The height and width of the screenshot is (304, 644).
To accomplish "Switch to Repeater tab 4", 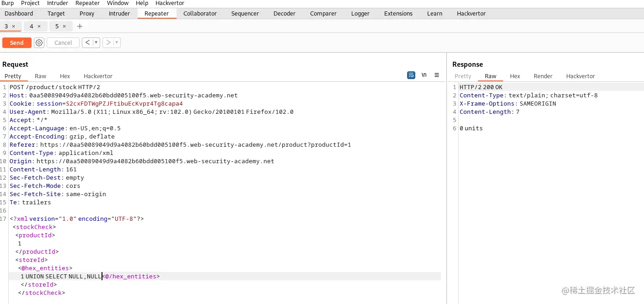I will click(32, 26).
